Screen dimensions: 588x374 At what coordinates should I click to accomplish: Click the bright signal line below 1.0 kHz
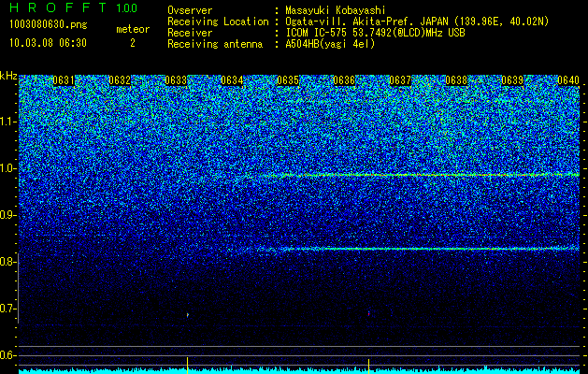point(420,175)
